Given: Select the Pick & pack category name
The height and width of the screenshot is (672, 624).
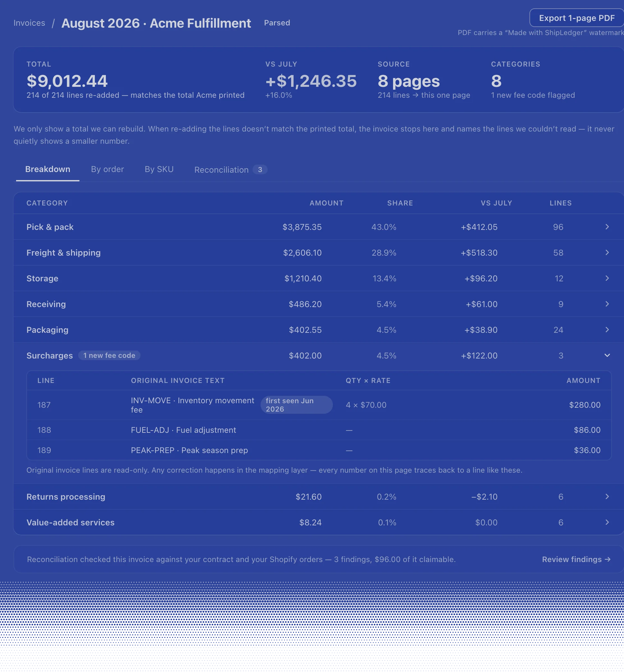Looking at the screenshot, I should click(50, 227).
